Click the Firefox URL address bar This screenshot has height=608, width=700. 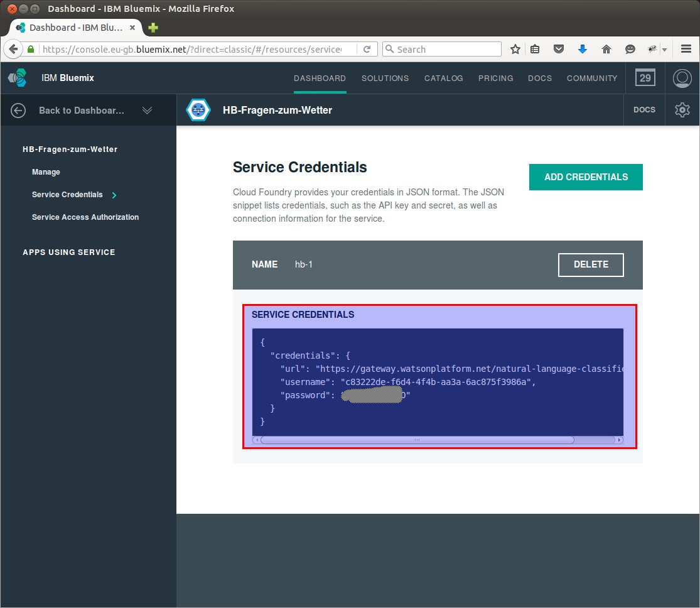(x=192, y=49)
